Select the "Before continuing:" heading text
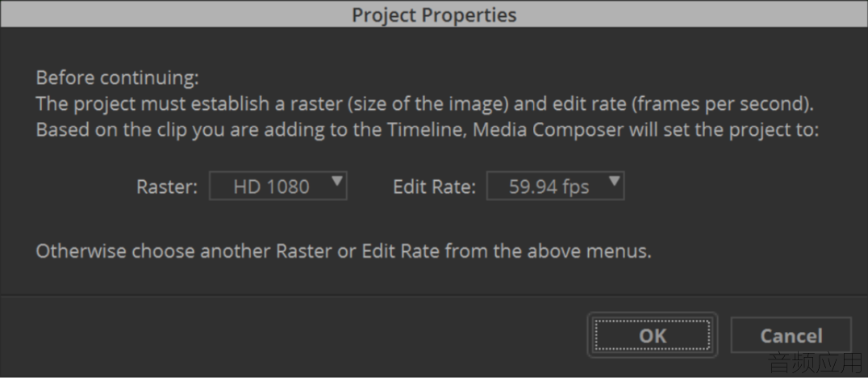The width and height of the screenshot is (868, 378). [x=117, y=78]
